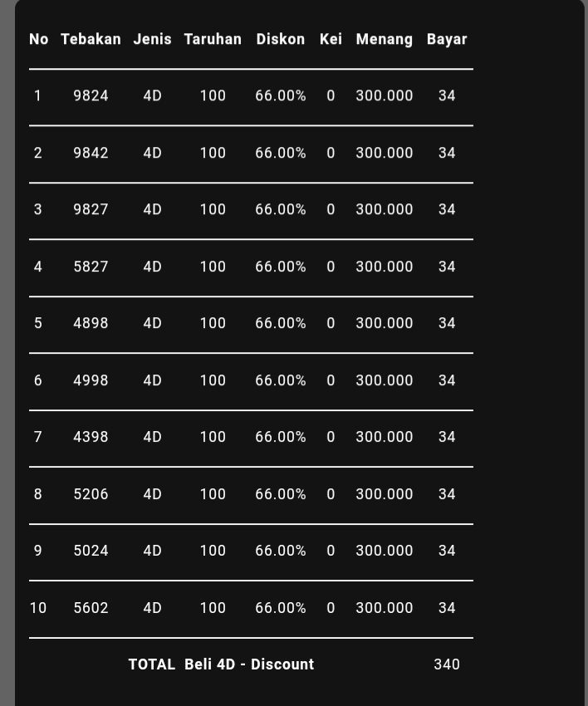Viewport: 588px width, 706px height.
Task: Click the TOTAL Beli 4D - Discount label
Action: [x=221, y=664]
